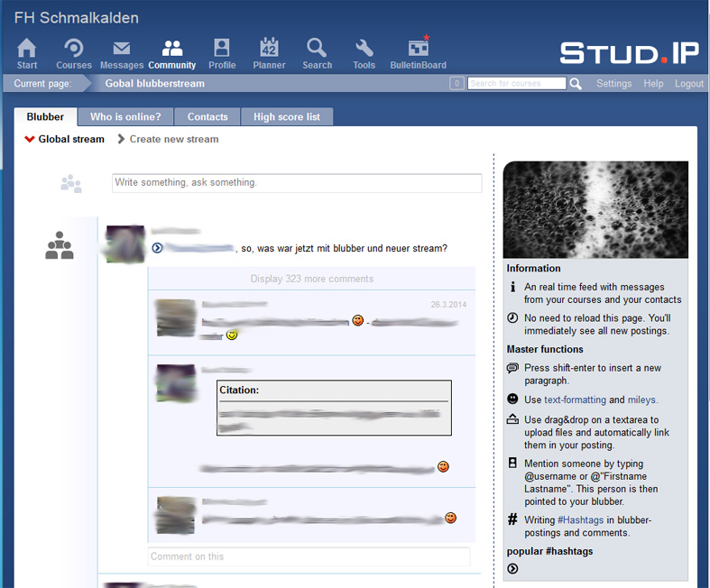This screenshot has height=588, width=710.
Task: Click the public stream group icon beside the posting
Action: tap(60, 245)
